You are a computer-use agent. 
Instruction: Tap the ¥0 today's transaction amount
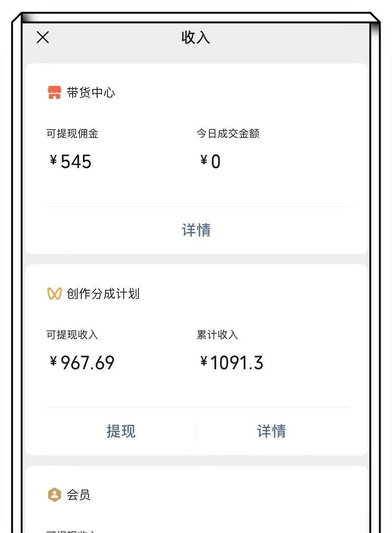pos(210,162)
